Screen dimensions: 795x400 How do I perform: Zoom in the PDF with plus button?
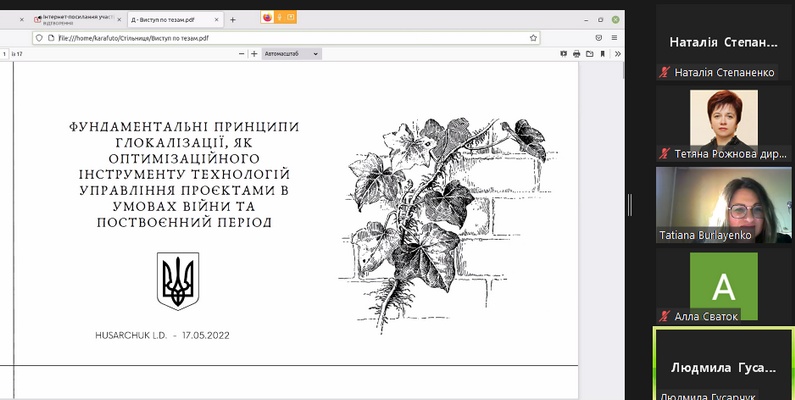254,54
